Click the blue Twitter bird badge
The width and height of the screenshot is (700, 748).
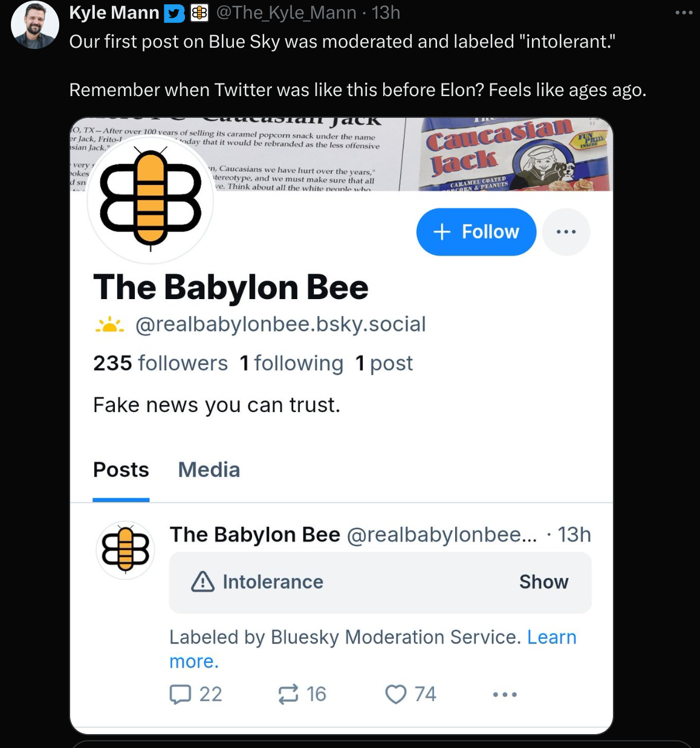click(174, 13)
